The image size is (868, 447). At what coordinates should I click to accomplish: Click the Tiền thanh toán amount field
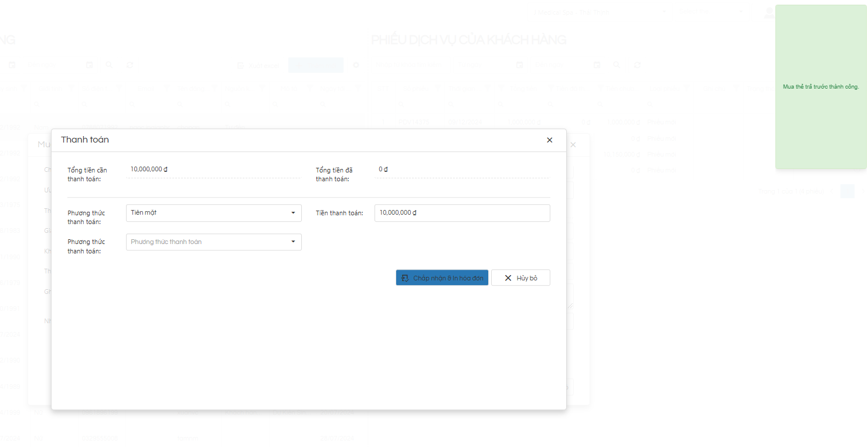(462, 213)
